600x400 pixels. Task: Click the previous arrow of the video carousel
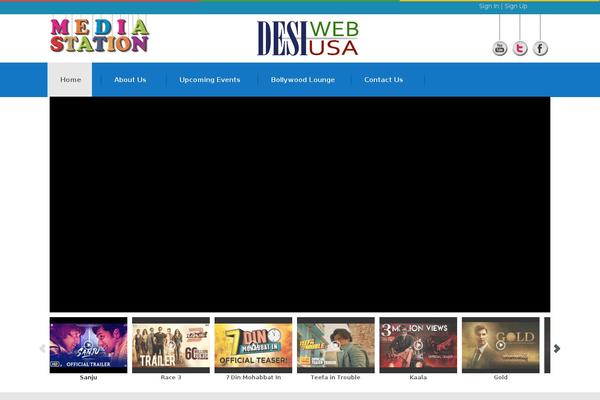coord(42,348)
